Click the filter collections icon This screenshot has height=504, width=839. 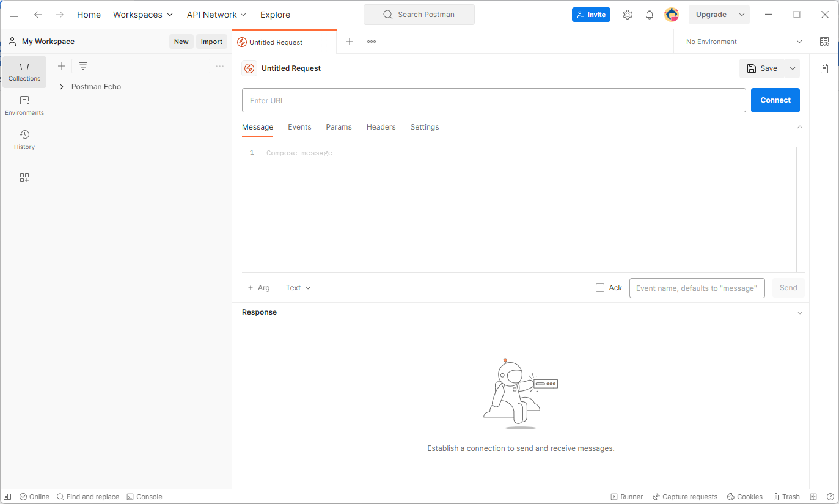click(x=83, y=66)
